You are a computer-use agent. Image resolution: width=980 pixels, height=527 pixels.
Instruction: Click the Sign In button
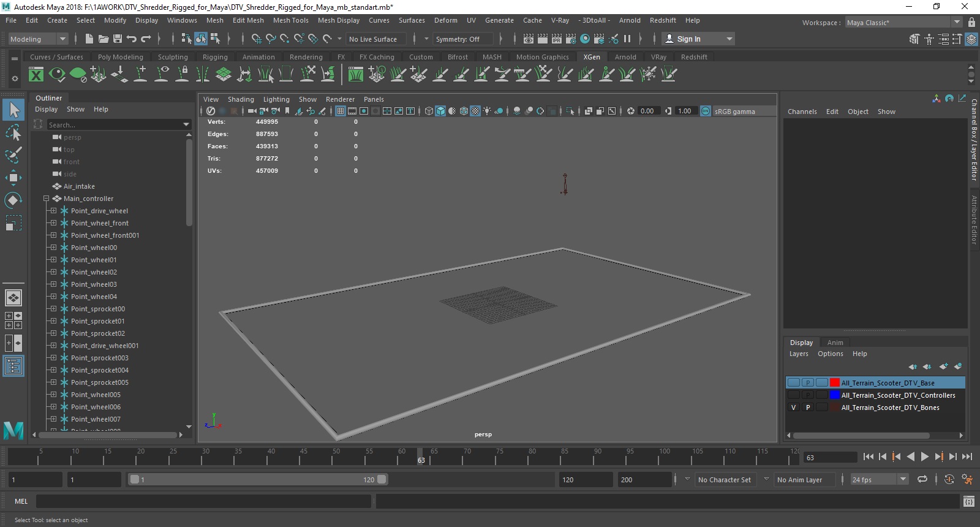[x=698, y=39]
